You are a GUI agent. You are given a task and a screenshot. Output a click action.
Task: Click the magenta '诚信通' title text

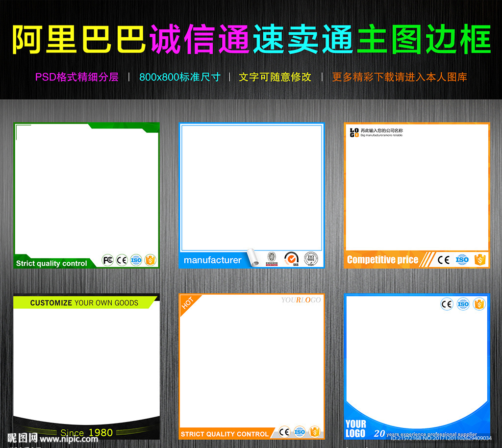click(200, 39)
